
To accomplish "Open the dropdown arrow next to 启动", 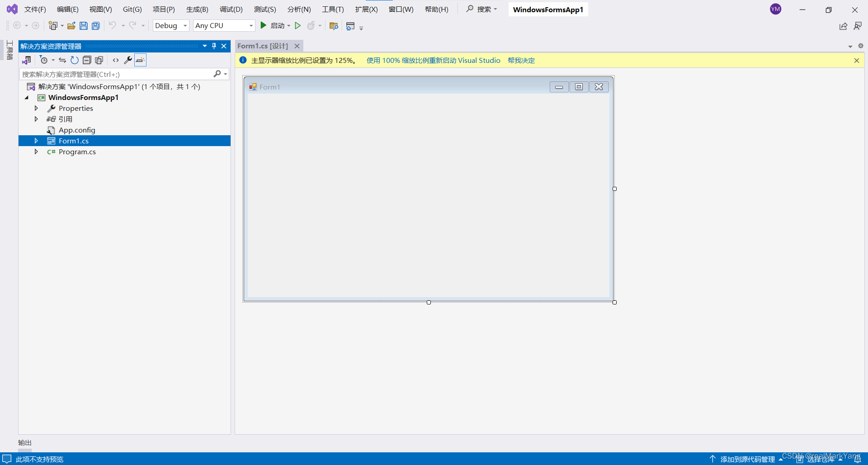I will (x=289, y=26).
